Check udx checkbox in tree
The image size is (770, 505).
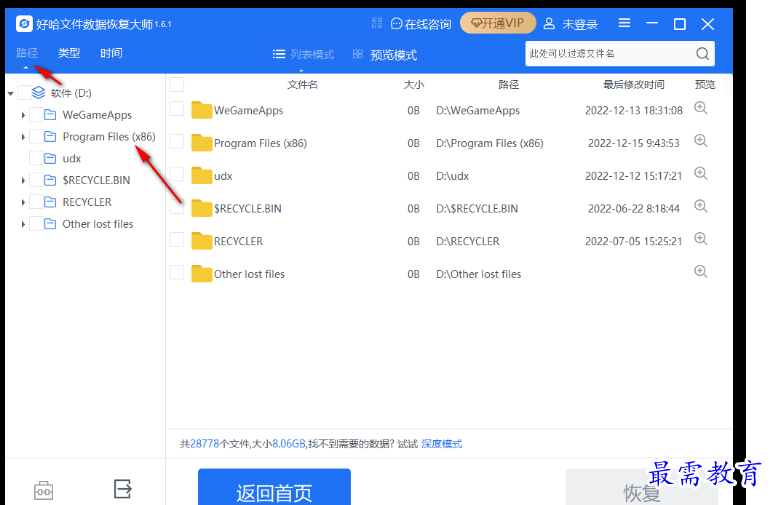[36, 158]
